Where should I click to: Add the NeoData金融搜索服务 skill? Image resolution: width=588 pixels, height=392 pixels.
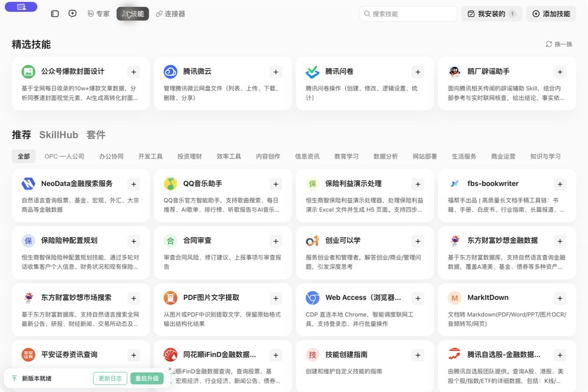(134, 184)
